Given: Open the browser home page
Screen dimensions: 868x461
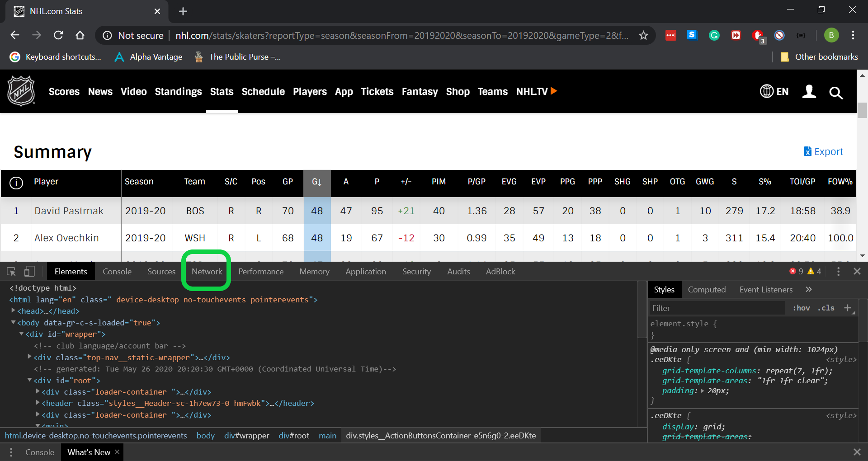Looking at the screenshot, I should click(80, 35).
